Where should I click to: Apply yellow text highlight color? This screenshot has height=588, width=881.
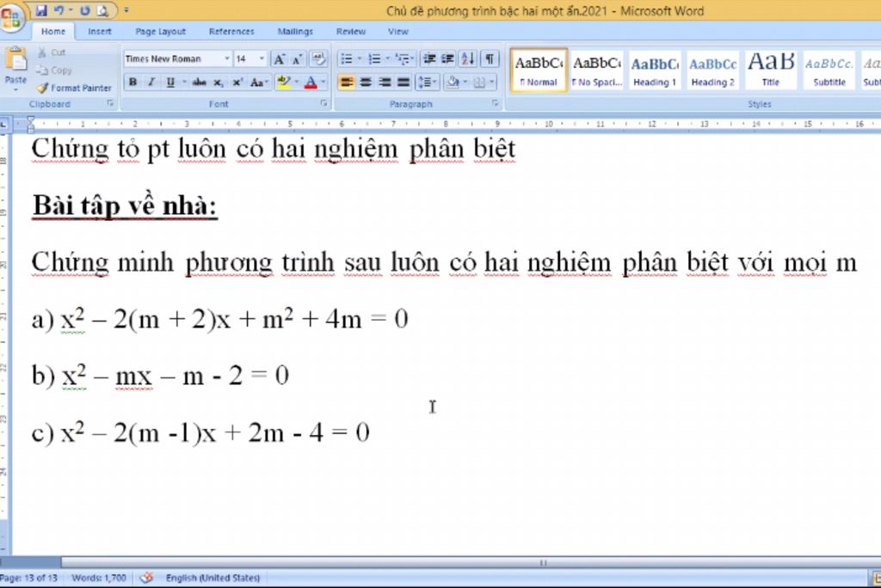tap(284, 83)
